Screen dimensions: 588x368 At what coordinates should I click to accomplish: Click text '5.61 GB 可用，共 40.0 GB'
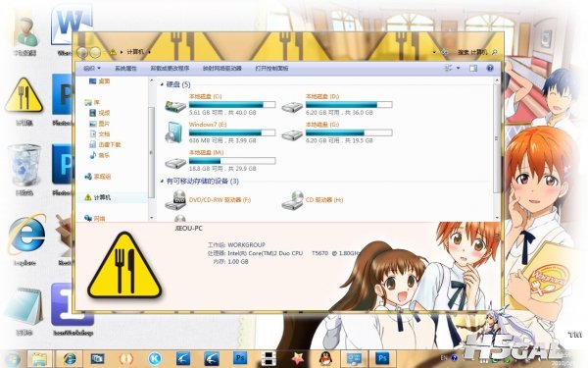click(222, 112)
